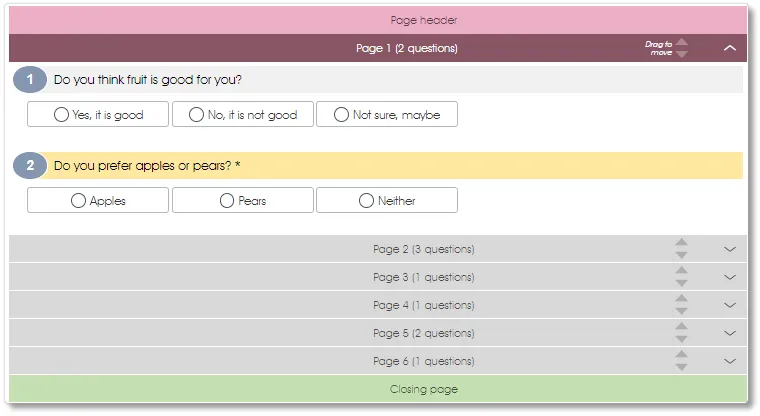The height and width of the screenshot is (416, 760).
Task: Click the question 2 number badge
Action: 30,166
